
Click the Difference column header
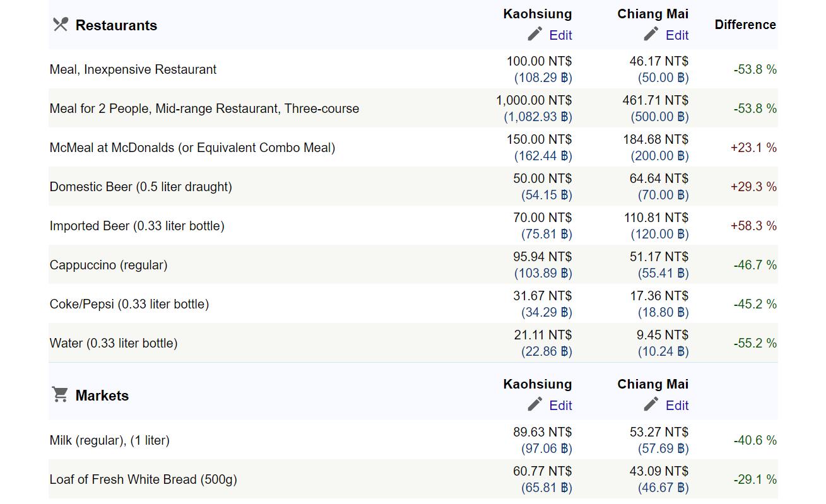pos(745,25)
